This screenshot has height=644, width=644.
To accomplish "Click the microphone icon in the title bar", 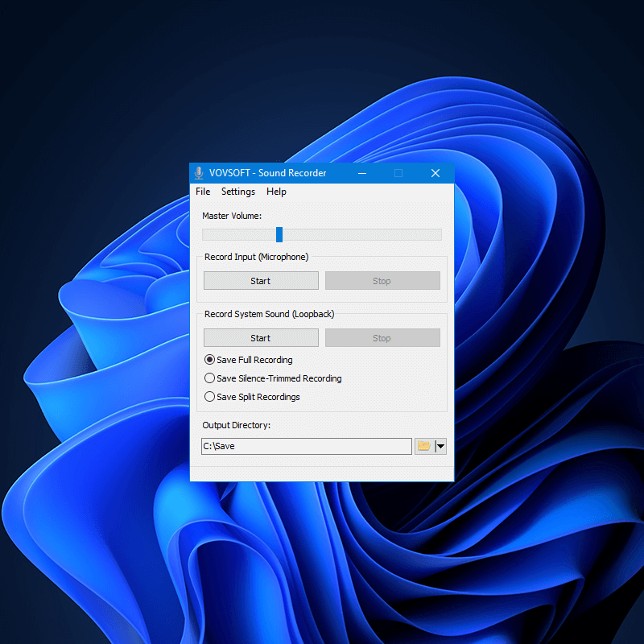I will (x=198, y=172).
